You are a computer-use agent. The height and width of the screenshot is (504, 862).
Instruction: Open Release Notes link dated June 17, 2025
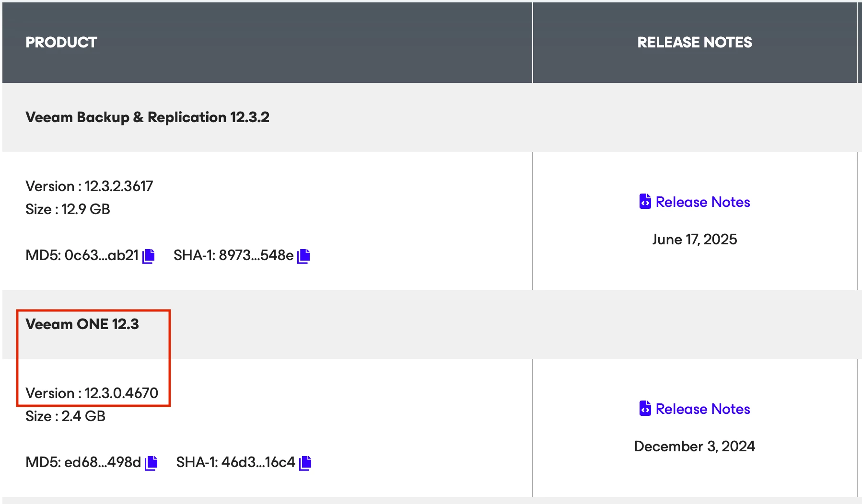[x=702, y=202]
